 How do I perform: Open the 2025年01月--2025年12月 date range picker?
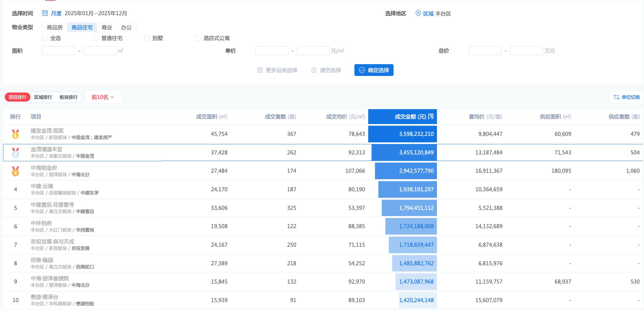[x=96, y=13]
